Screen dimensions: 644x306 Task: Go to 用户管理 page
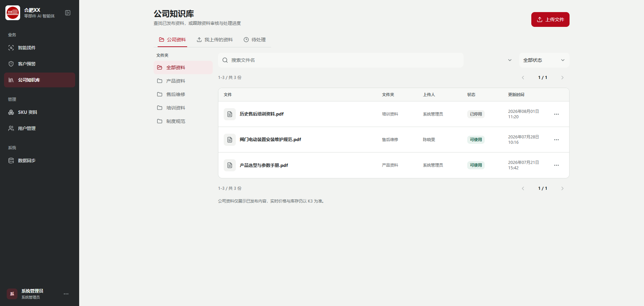coord(40,128)
